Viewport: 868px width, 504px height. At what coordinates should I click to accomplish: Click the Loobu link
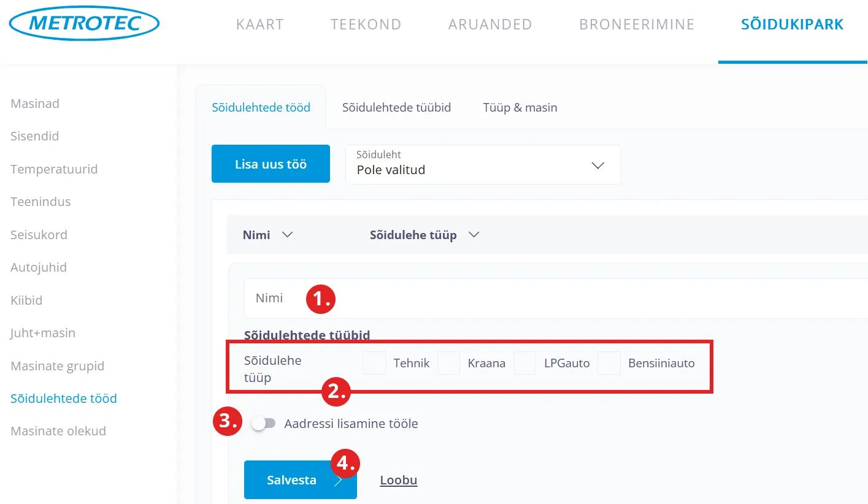(398, 480)
